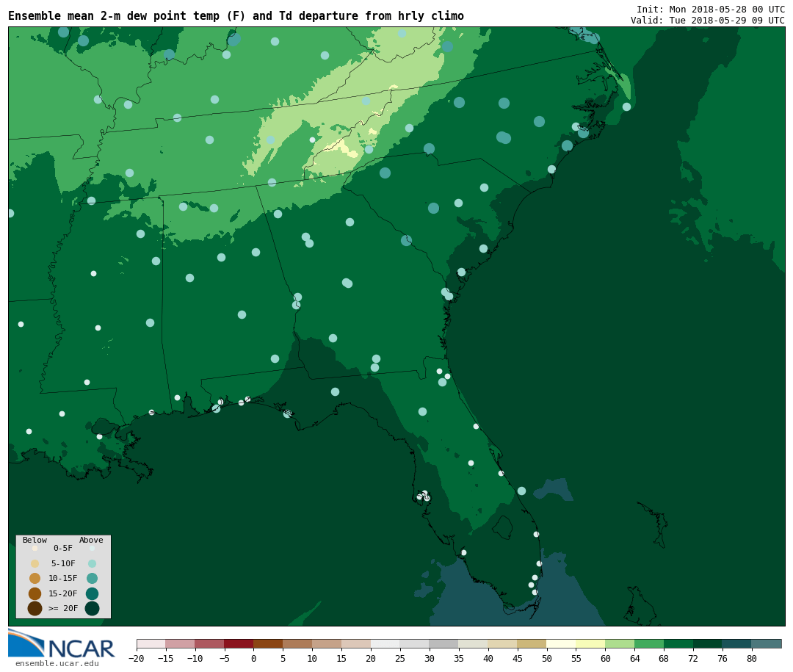The width and height of the screenshot is (793, 672).
Task: Pick the -5 to 0 dark red colorbar swatch
Action: [x=239, y=643]
